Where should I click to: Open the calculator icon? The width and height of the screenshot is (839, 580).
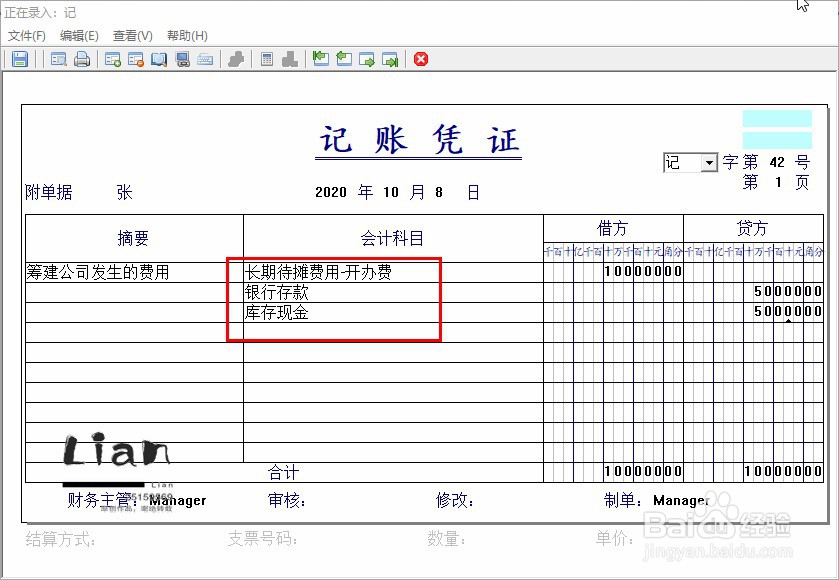point(266,58)
